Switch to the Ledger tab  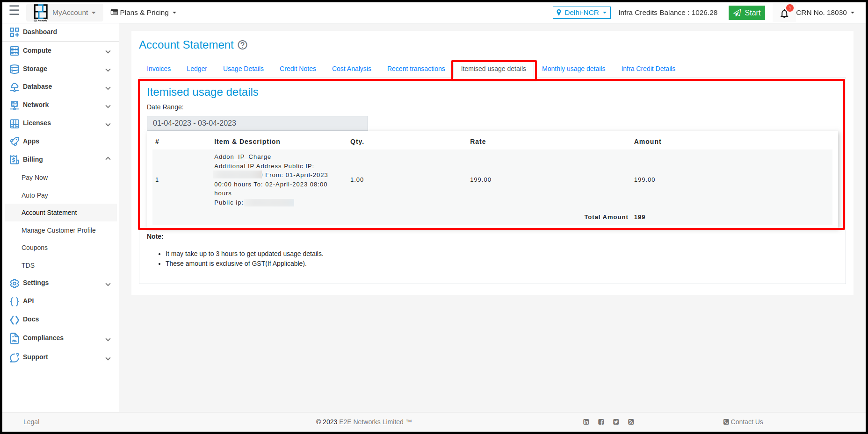[x=197, y=69]
